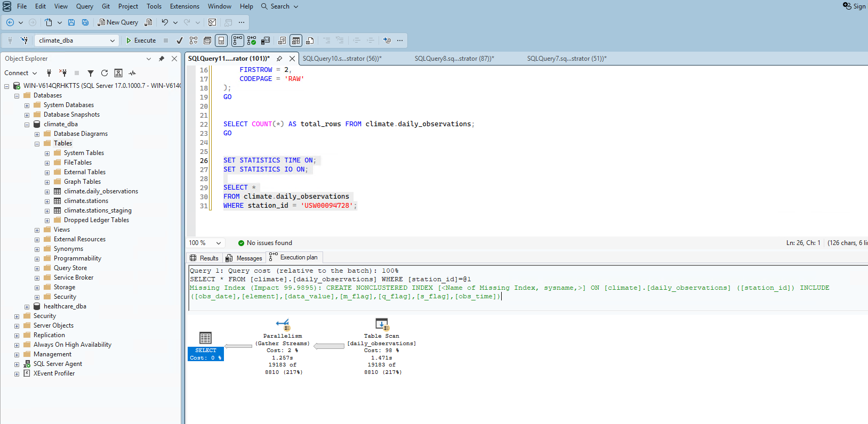
Task: Toggle IntelliSense Enabled button
Action: click(x=221, y=40)
